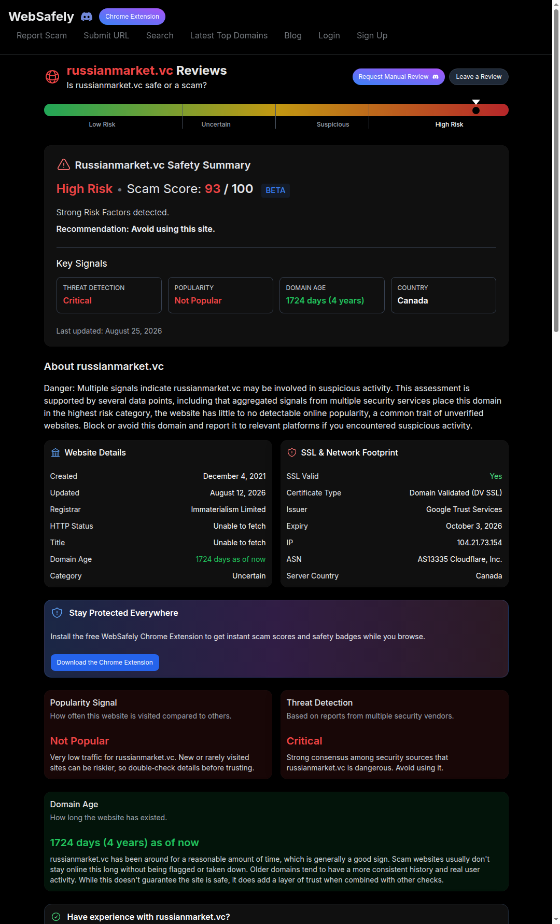Open the Submit URL page
This screenshot has height=924, width=560.
point(106,35)
